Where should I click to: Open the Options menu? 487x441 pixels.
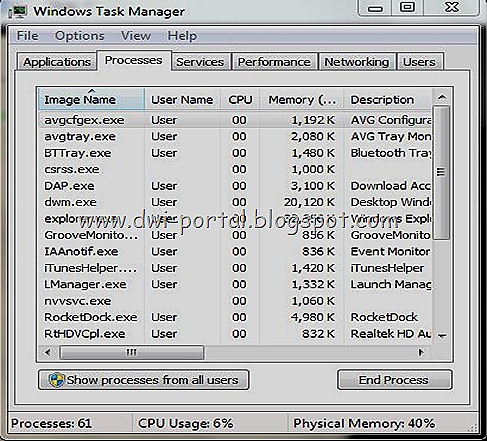tap(80, 36)
